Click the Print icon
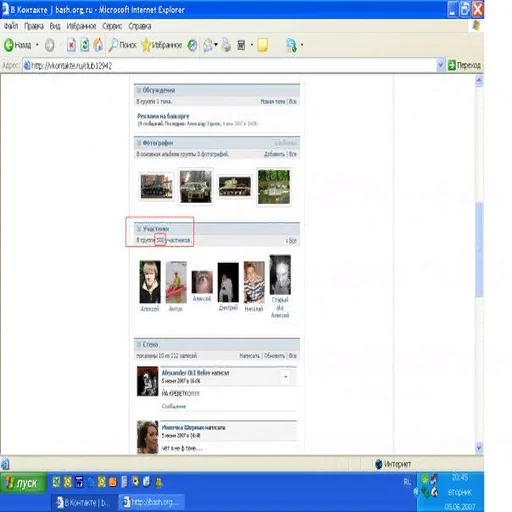 coord(226,45)
